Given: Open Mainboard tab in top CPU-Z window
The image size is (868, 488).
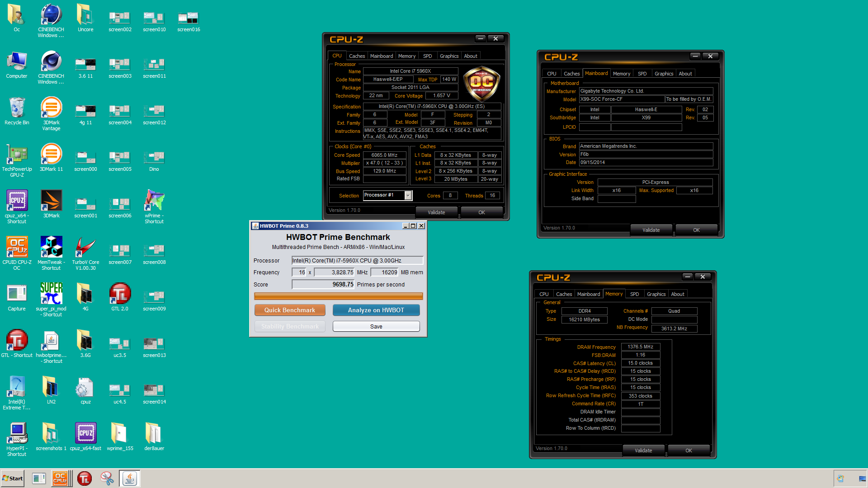Looking at the screenshot, I should (382, 56).
